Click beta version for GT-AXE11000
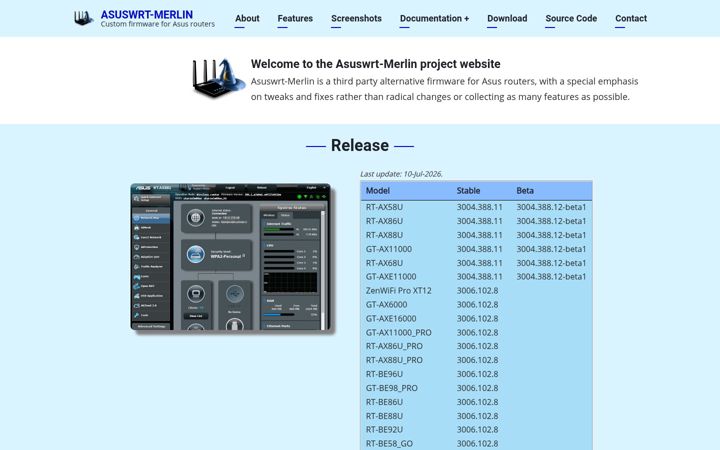 tap(551, 276)
